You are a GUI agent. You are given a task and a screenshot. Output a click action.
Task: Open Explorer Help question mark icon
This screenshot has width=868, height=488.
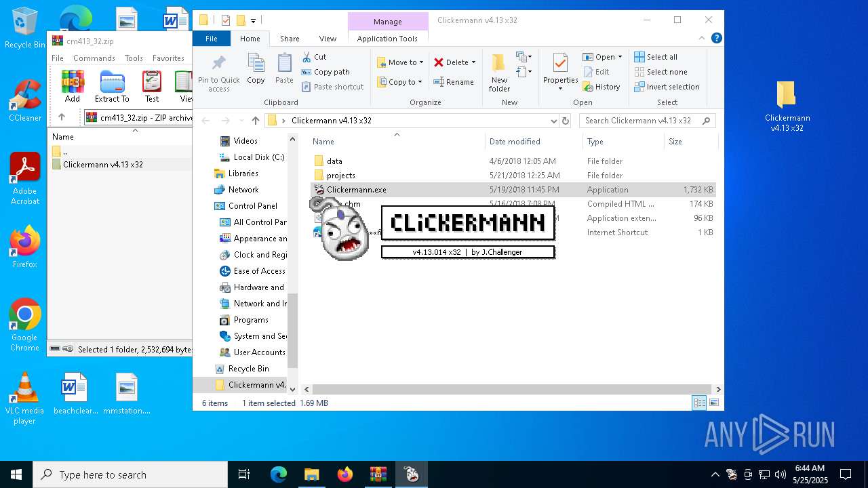715,39
